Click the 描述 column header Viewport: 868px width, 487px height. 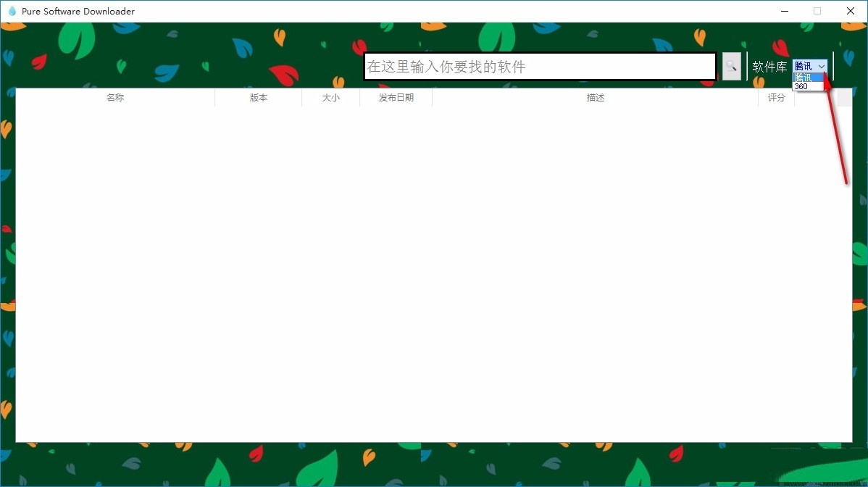pos(594,97)
